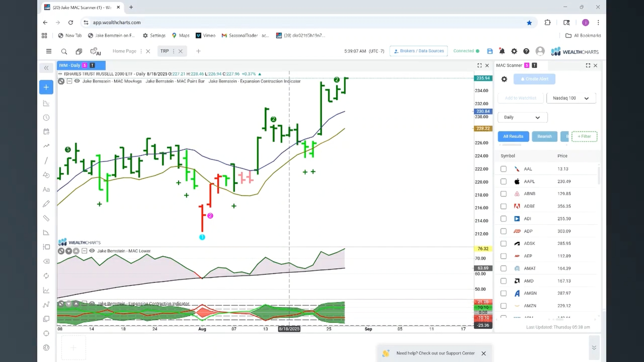The image size is (644, 362).
Task: Switch to the TRP tab
Action: click(x=164, y=51)
